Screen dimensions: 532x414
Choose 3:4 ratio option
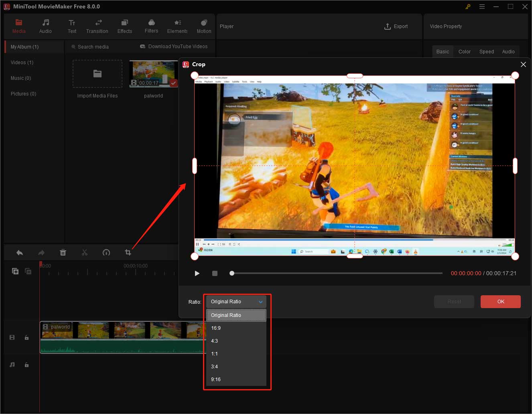(236, 367)
